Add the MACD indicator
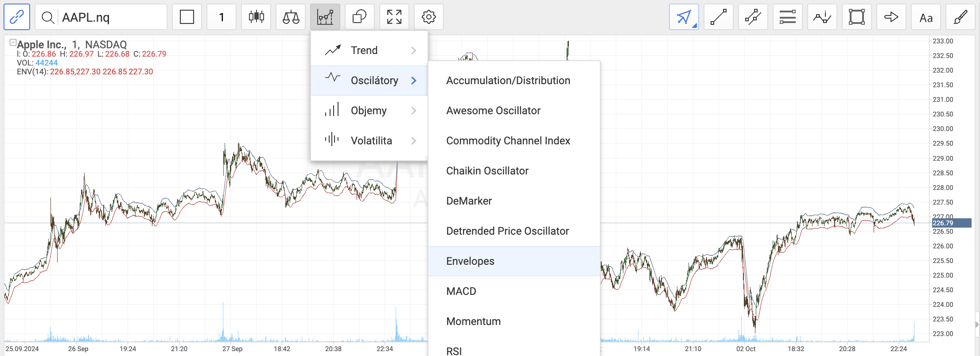 pyautogui.click(x=514, y=291)
